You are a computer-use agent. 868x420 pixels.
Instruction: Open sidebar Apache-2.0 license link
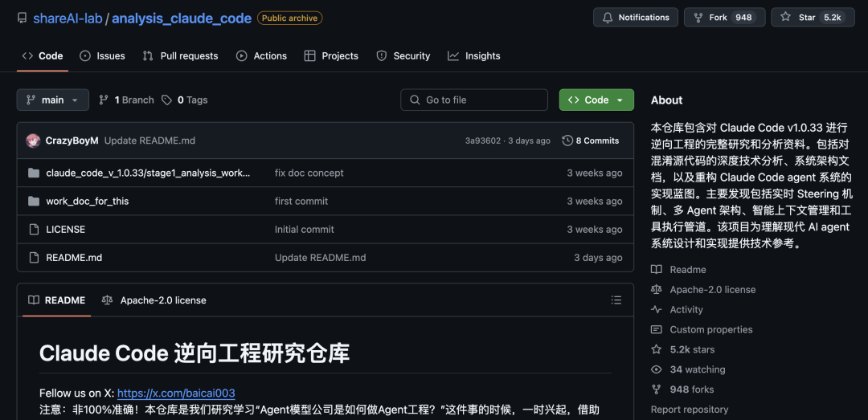pos(703,289)
